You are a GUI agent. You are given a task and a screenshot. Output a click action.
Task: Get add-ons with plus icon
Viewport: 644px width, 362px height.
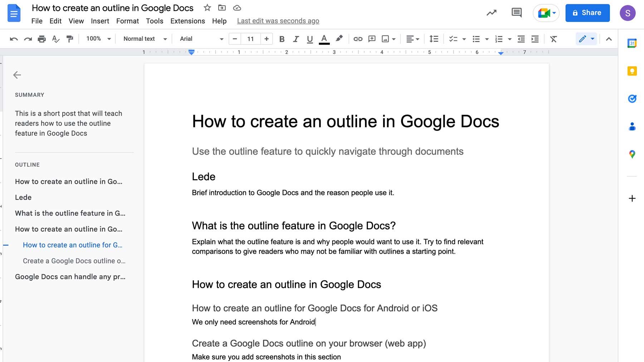[x=632, y=198]
